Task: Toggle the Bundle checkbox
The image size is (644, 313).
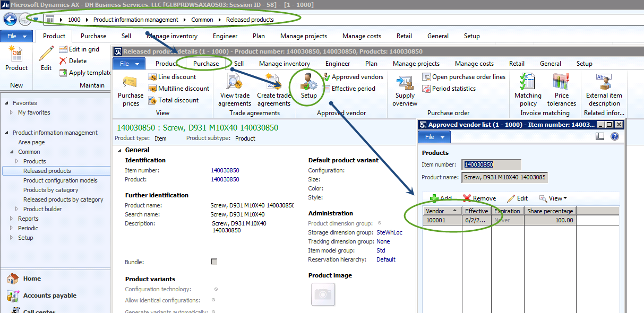Action: (214, 262)
